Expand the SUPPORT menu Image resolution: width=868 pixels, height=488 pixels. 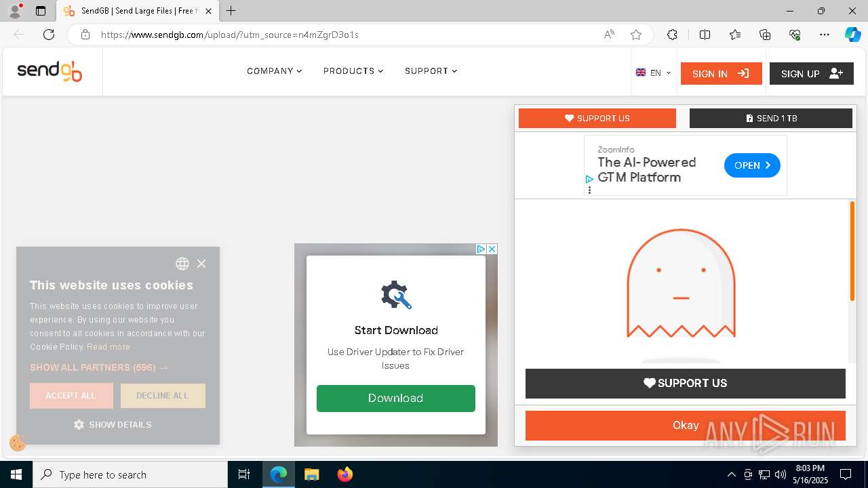click(x=431, y=71)
